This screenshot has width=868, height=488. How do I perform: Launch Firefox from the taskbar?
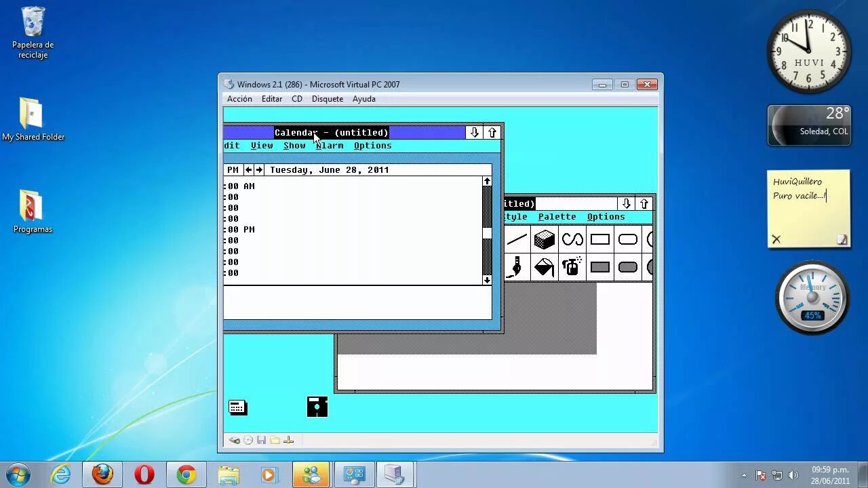click(103, 474)
